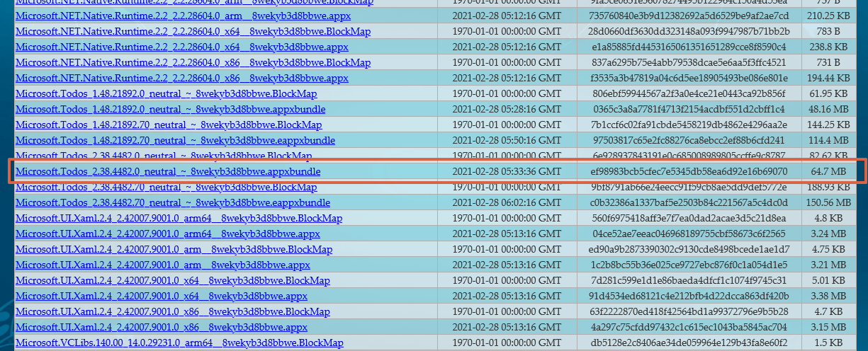Open the NET.Native.Runtime x86 .BlockMap link

(193, 62)
